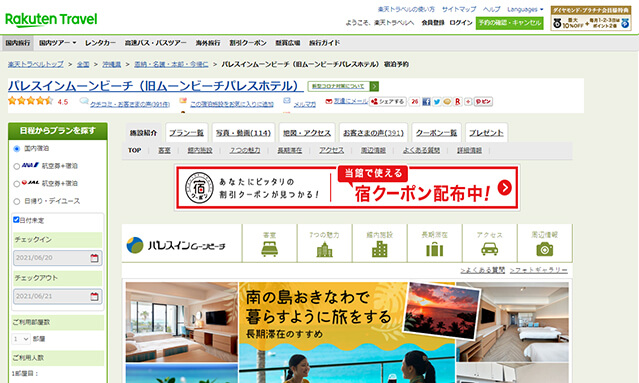Image resolution: width=639 pixels, height=383 pixels.
Task: Open the 沖縄県 breadcrumb link
Action: click(112, 64)
